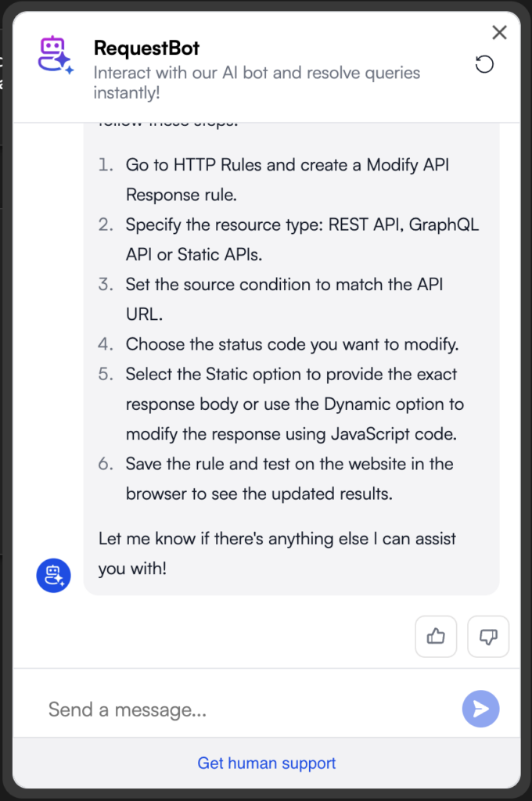Click the bot avatar beside the chat message
The image size is (532, 801).
(53, 575)
